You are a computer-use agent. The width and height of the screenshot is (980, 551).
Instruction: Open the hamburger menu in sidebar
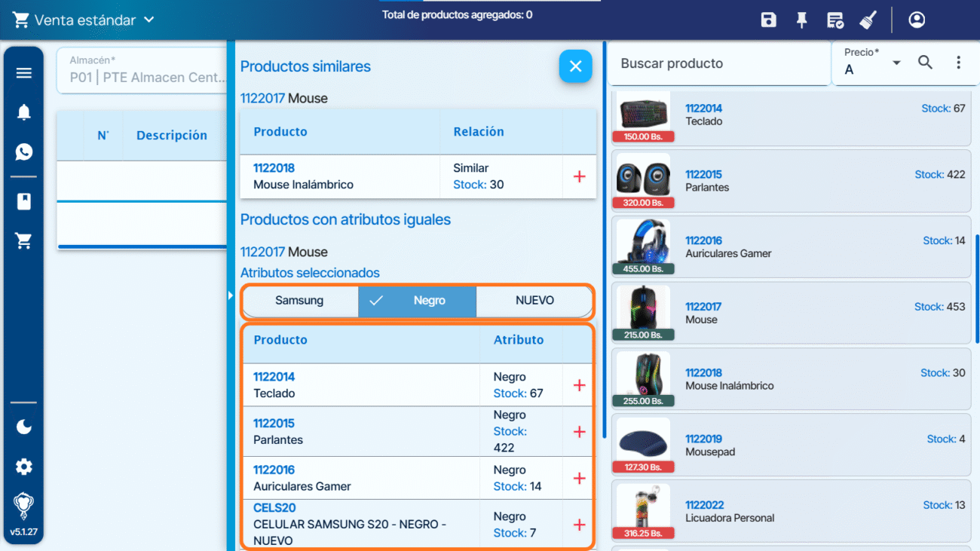tap(24, 73)
